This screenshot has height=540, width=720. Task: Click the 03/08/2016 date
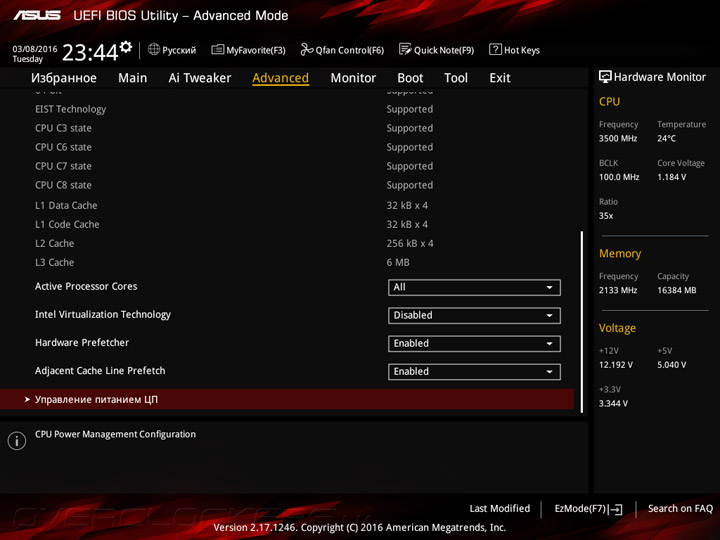tap(35, 49)
